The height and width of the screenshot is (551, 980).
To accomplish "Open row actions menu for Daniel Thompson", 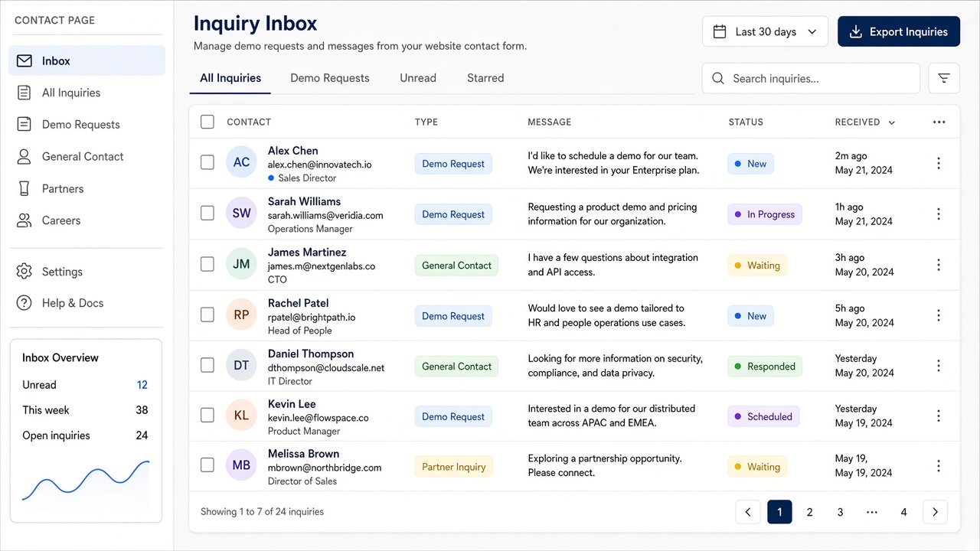I will click(x=939, y=366).
